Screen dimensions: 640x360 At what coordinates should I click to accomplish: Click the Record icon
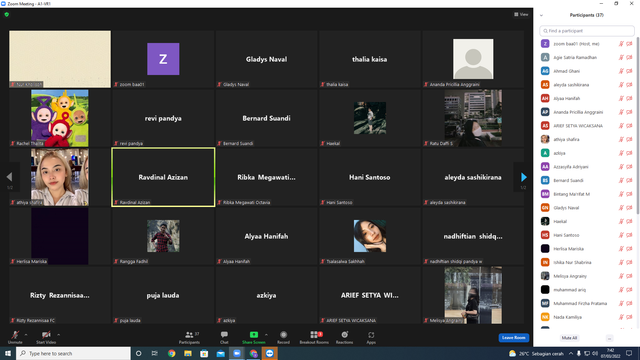(283, 335)
